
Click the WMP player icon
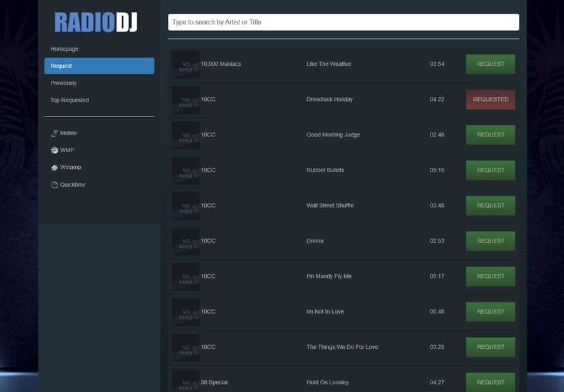coord(55,150)
